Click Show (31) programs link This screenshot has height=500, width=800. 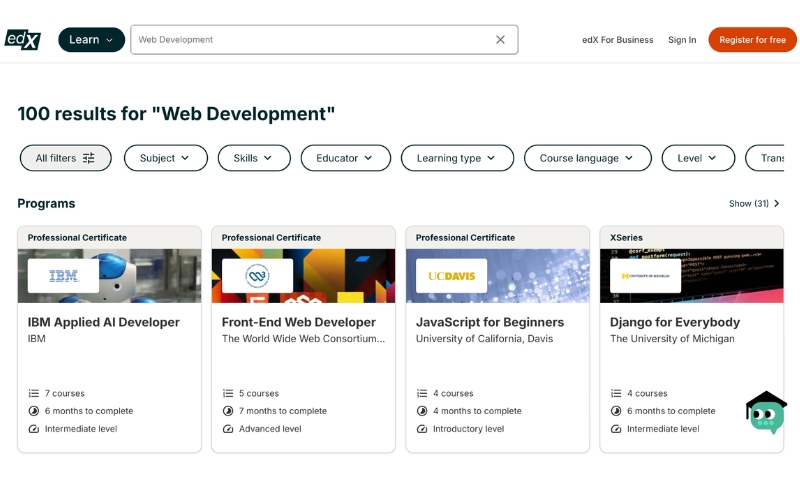click(x=754, y=204)
